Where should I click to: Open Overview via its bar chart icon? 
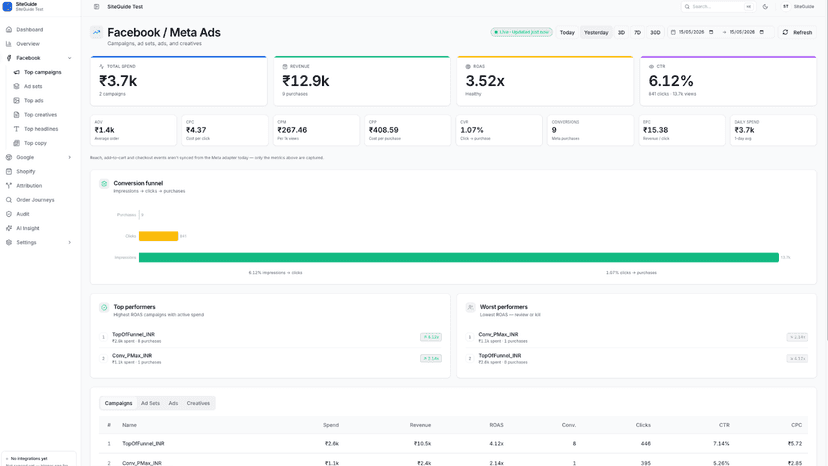(9, 44)
